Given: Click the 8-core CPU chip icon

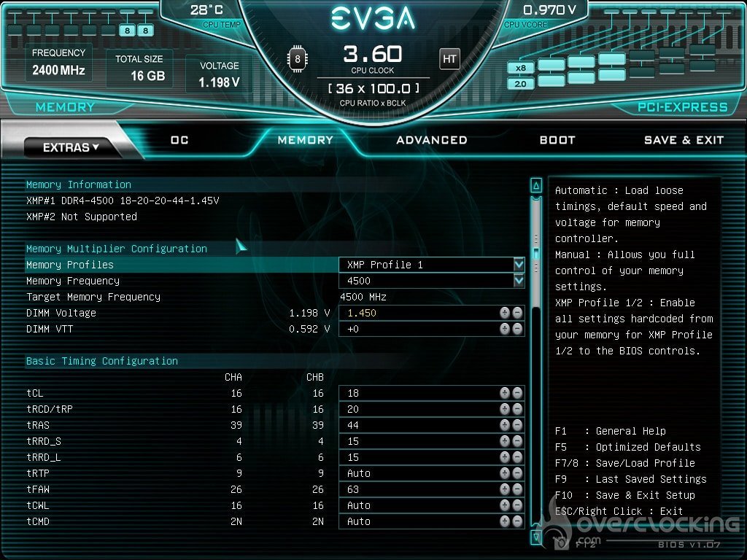Looking at the screenshot, I should click(298, 59).
